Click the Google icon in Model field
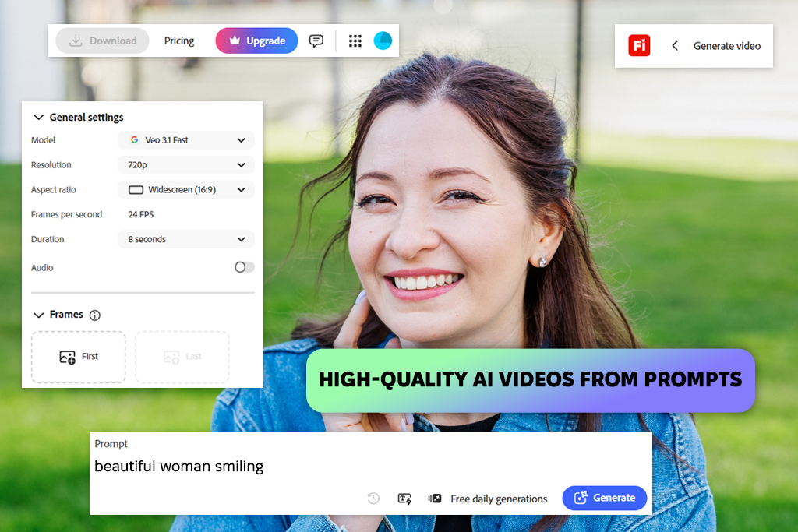This screenshot has width=798, height=532. click(134, 140)
